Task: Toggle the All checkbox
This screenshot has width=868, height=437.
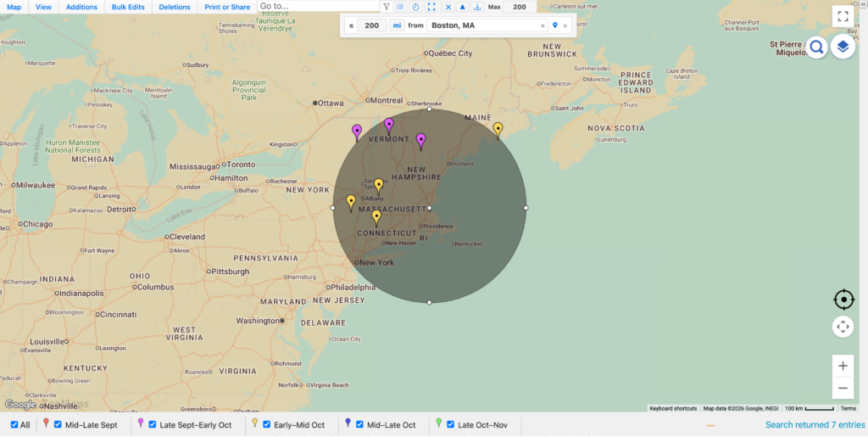Action: click(14, 425)
